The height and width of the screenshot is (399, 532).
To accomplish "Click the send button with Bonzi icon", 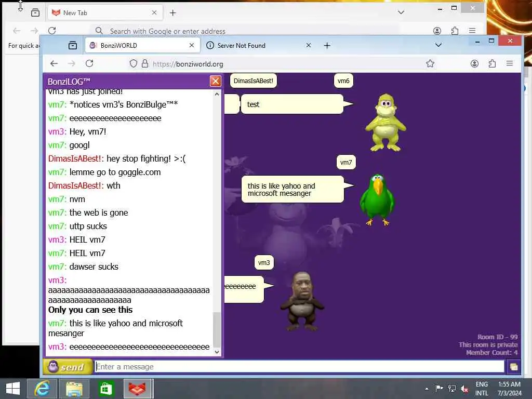I will point(68,367).
